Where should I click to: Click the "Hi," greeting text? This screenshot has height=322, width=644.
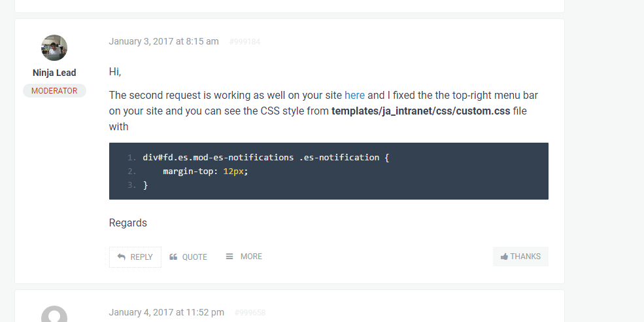115,71
